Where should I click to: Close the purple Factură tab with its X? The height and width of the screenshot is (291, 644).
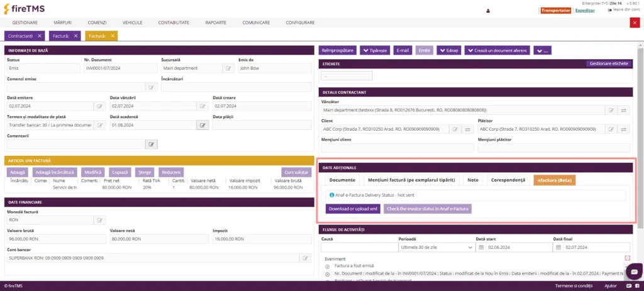(75, 36)
